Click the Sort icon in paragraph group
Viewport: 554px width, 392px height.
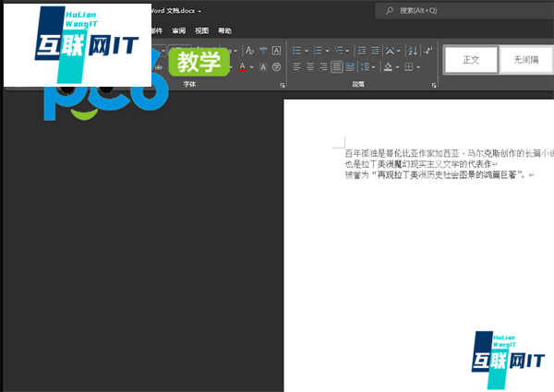click(x=410, y=50)
